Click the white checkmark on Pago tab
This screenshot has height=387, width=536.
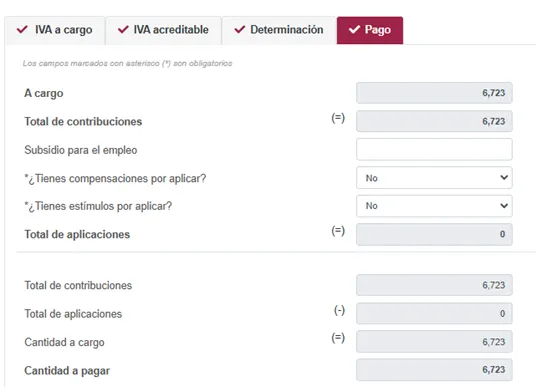(x=354, y=29)
